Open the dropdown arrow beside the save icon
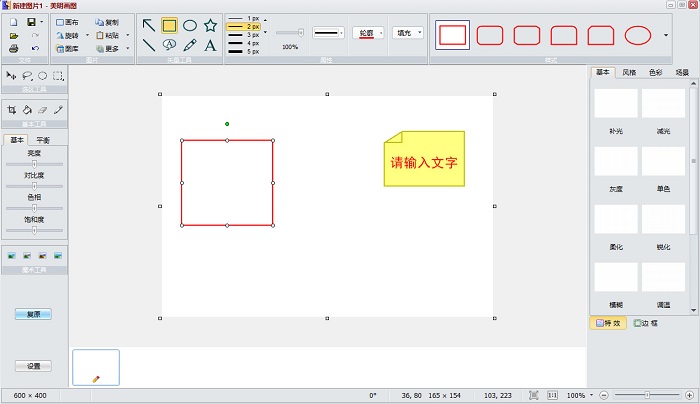This screenshot has height=404, width=700. click(42, 22)
